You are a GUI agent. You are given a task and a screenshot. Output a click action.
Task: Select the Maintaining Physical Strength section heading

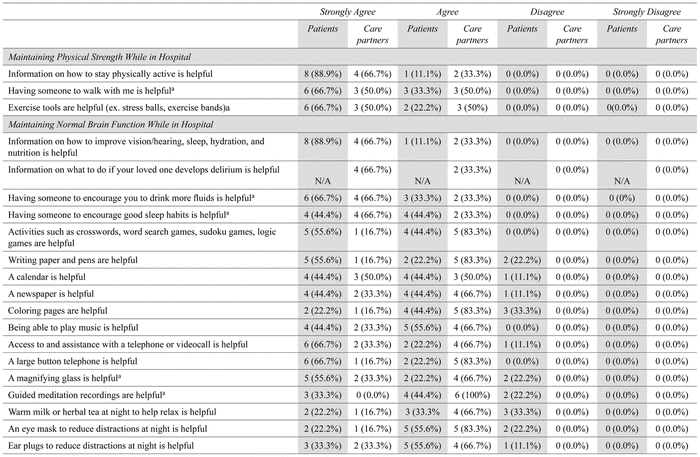click(x=113, y=56)
